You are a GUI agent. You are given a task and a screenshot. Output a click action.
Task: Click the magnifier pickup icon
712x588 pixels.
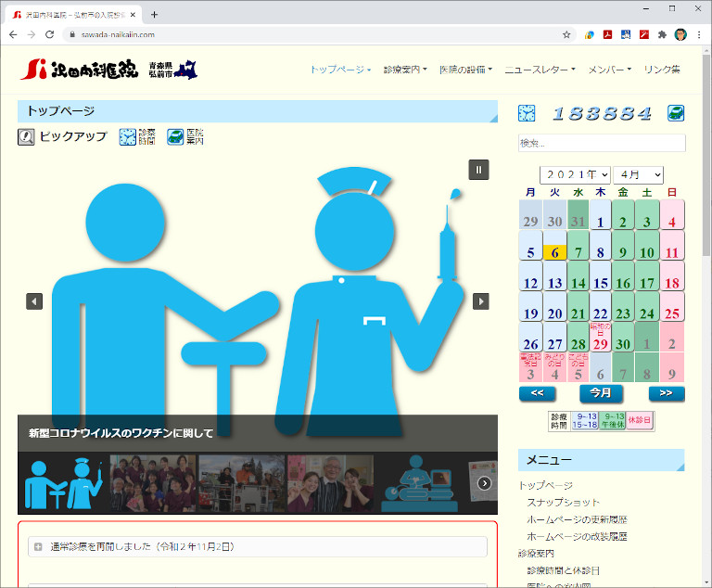(26, 136)
